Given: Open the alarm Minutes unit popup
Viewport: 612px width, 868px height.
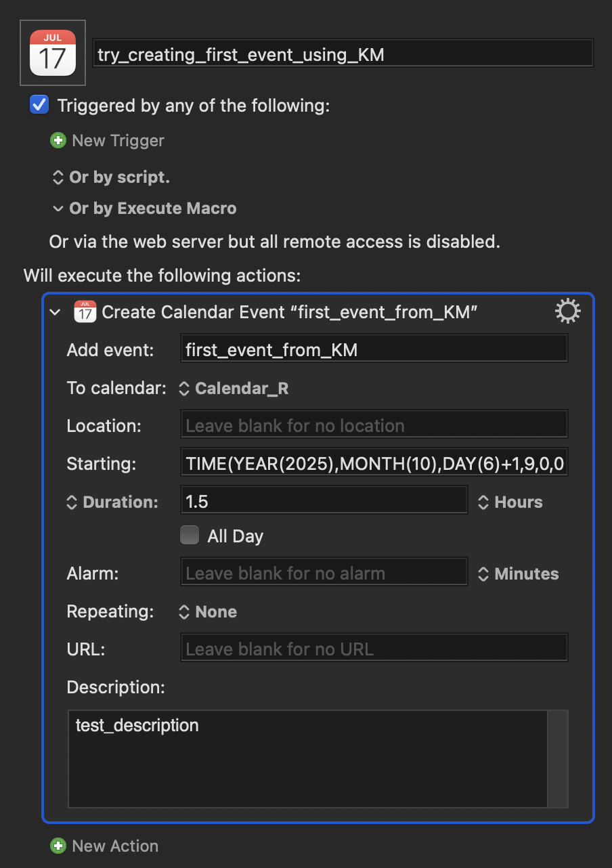Looking at the screenshot, I should click(x=519, y=574).
